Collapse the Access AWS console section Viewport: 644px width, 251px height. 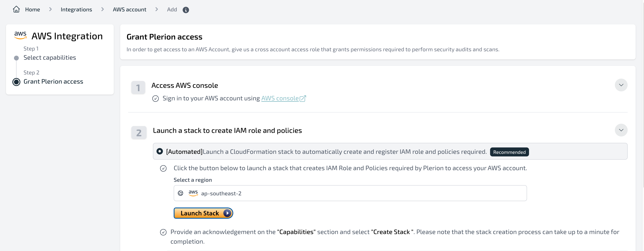click(621, 85)
